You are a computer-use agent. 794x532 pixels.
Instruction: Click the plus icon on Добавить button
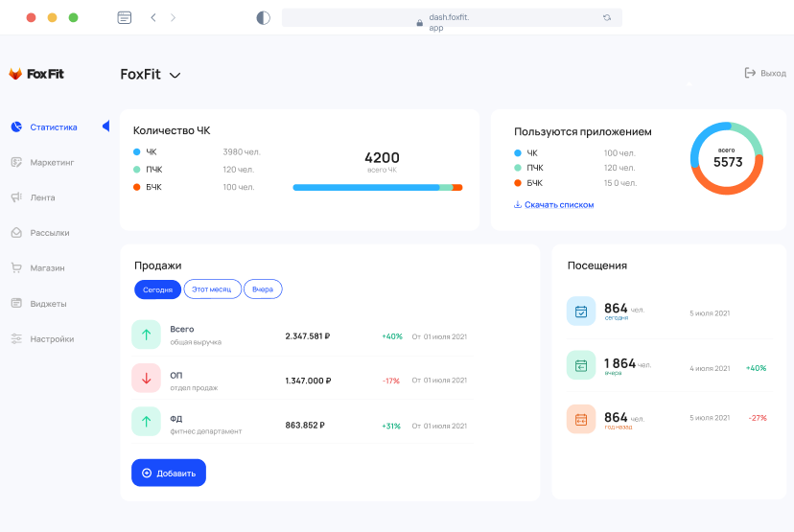pos(147,473)
